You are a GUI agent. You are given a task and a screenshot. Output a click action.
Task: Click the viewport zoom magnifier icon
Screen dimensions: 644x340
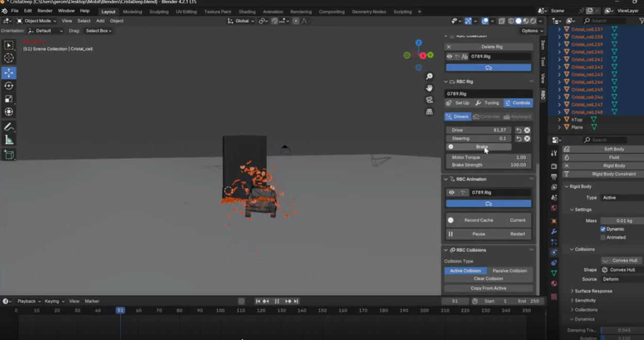pyautogui.click(x=429, y=76)
